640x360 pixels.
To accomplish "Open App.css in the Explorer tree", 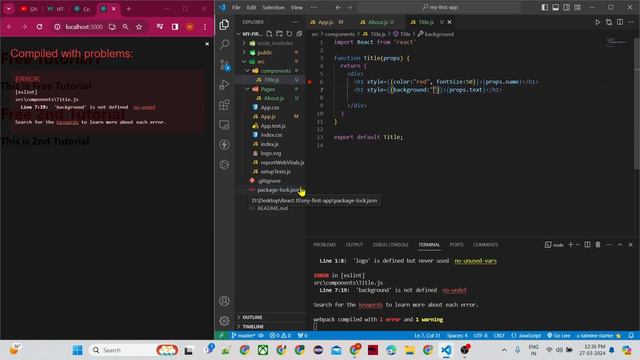I will pos(271,107).
